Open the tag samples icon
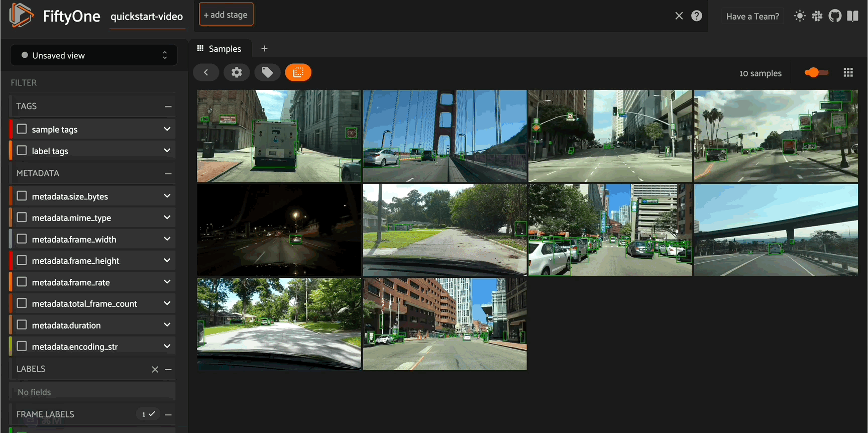Image resolution: width=868 pixels, height=433 pixels. pos(267,72)
